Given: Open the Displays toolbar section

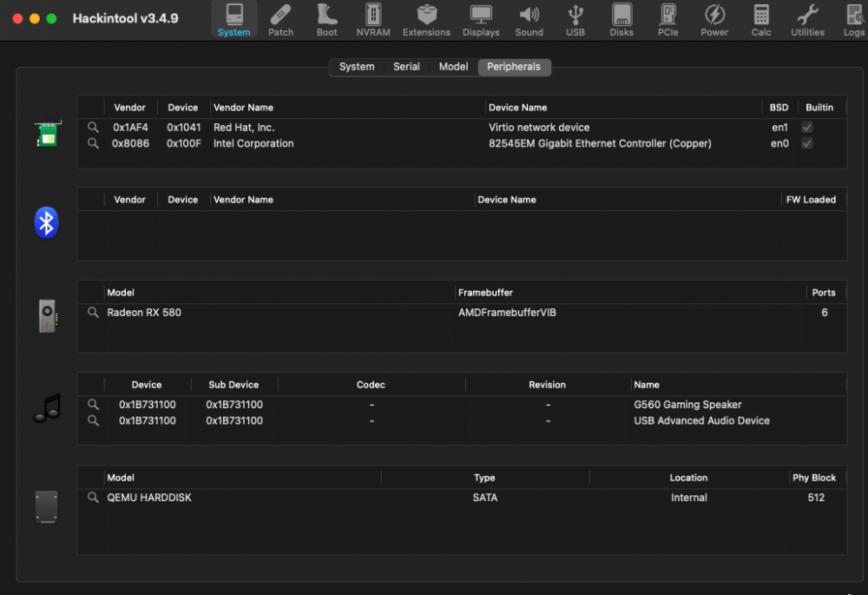Looking at the screenshot, I should [x=481, y=20].
